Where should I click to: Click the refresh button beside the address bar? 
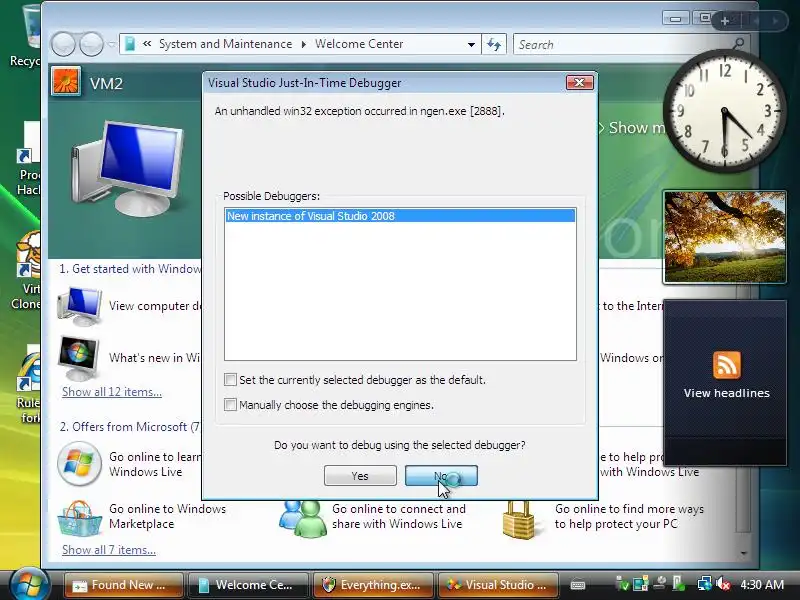[494, 44]
